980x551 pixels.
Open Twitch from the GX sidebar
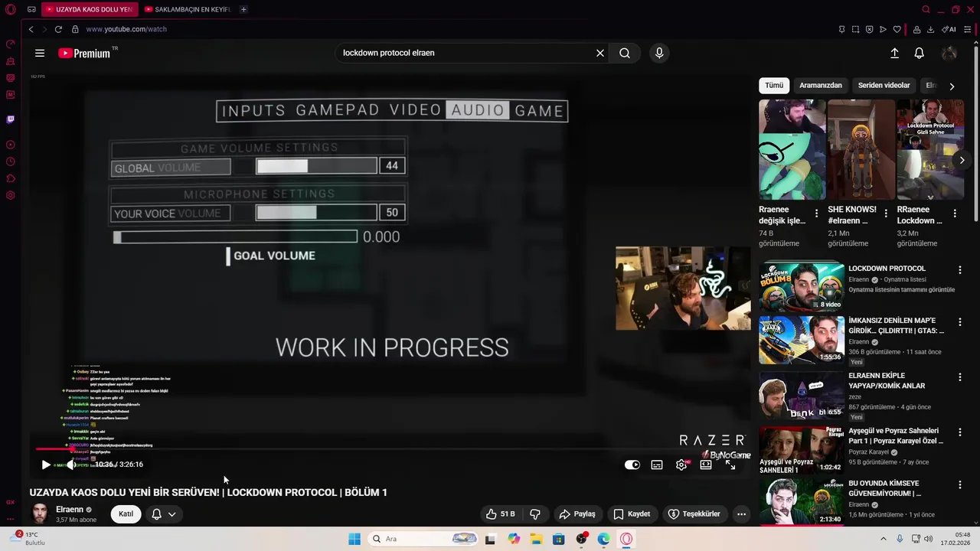(11, 119)
